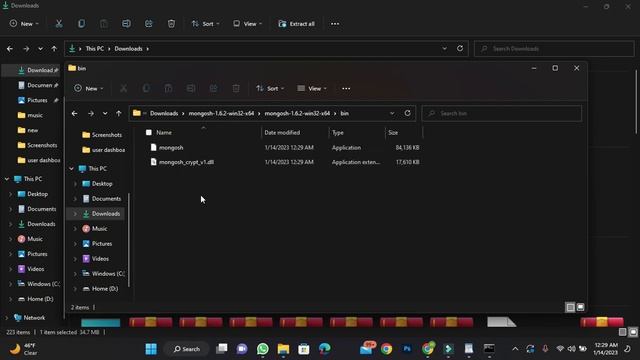Click the Search Downloads input field
The width and height of the screenshot is (640, 360).
(x=554, y=49)
